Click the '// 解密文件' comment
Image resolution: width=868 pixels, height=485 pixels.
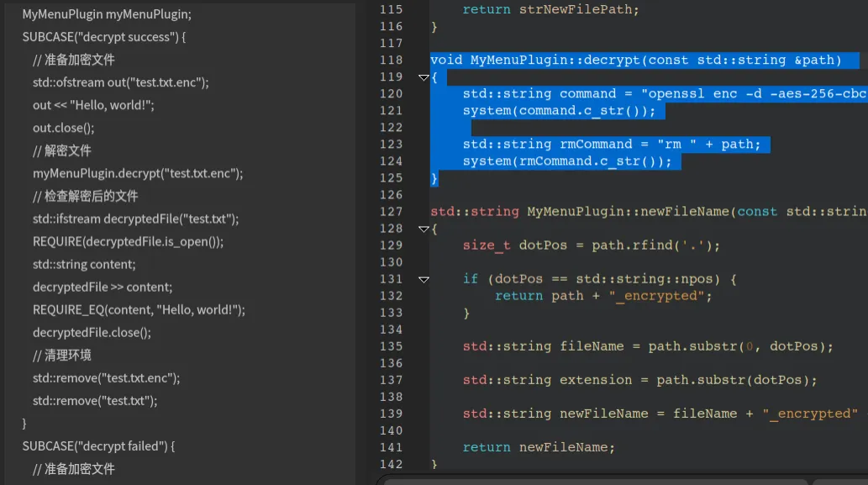click(62, 150)
